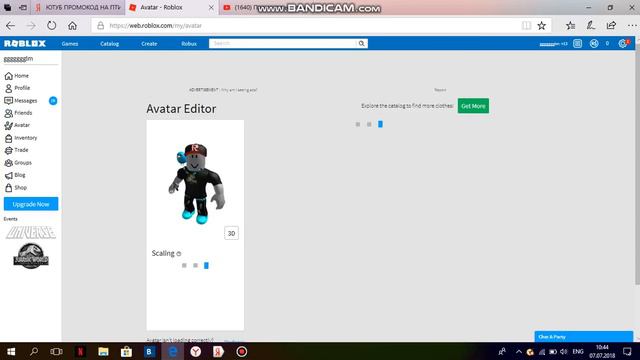Open favorites hub icon
Screen dimensions: 640x360
[570, 26]
